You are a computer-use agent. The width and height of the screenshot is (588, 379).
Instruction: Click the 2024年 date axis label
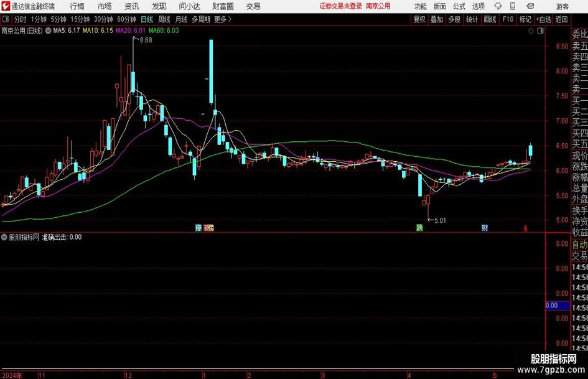tap(12, 375)
